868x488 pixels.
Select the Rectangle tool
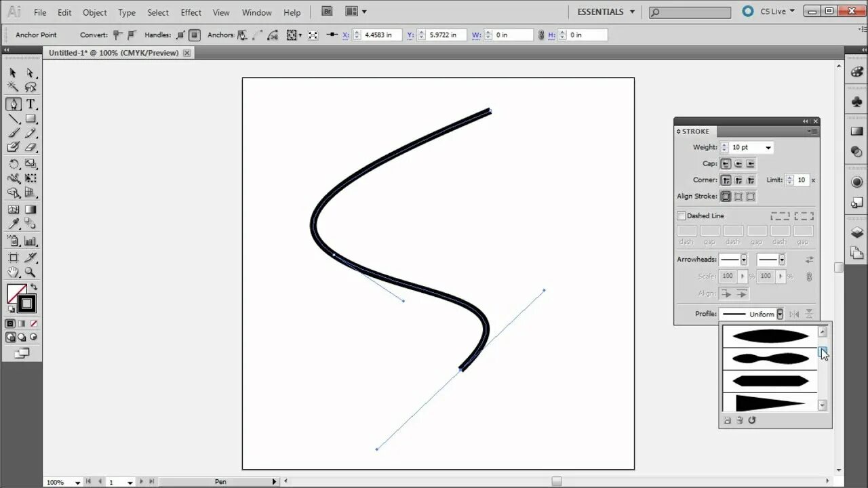[31, 119]
